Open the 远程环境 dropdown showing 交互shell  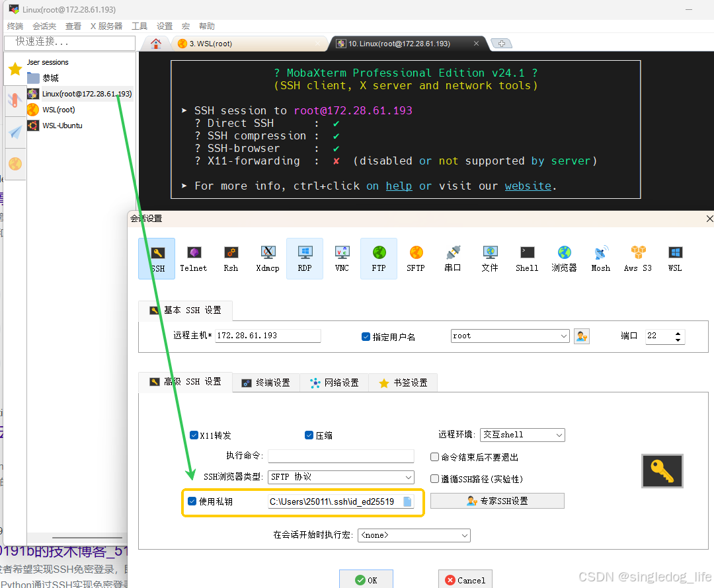pos(522,435)
